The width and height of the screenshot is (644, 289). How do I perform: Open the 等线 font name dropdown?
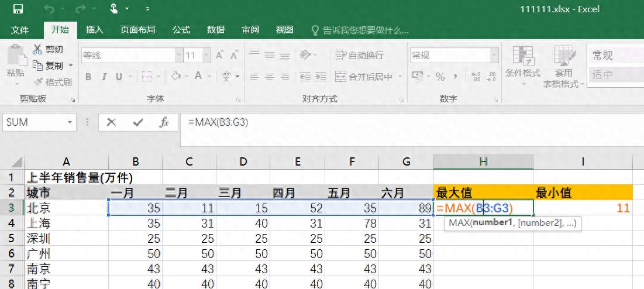point(179,56)
